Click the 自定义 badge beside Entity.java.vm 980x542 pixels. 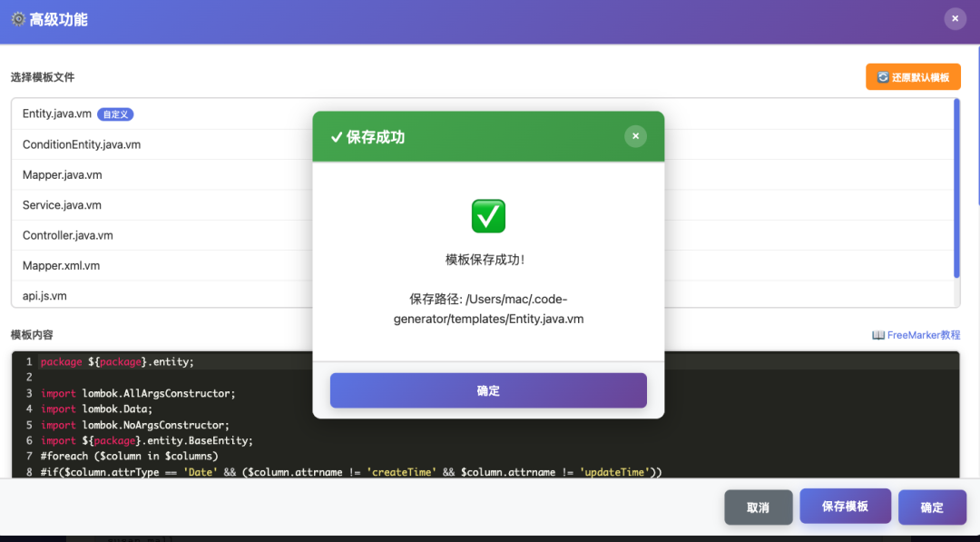(x=115, y=113)
